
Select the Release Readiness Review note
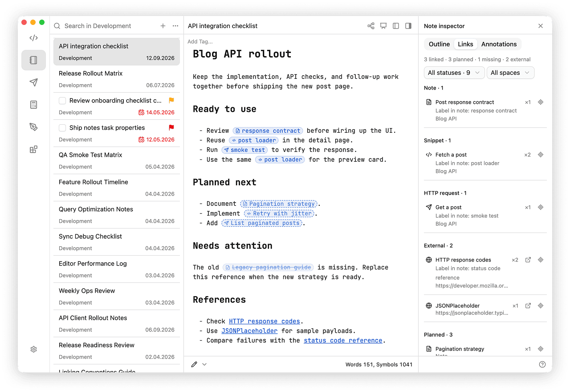click(117, 351)
